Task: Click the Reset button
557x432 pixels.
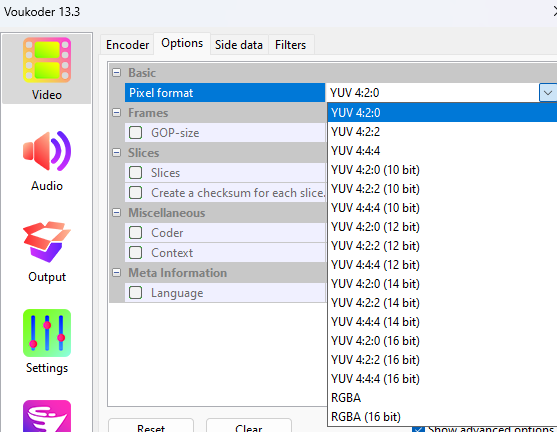Action: point(151,426)
